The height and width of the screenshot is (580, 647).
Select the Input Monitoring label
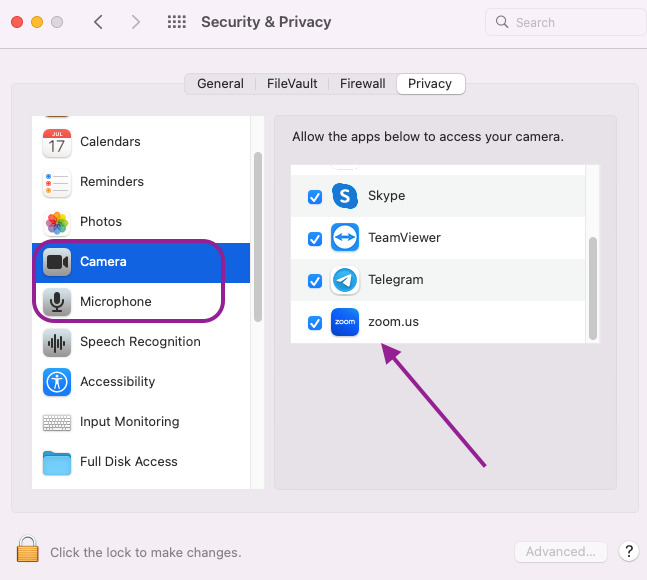tap(130, 422)
